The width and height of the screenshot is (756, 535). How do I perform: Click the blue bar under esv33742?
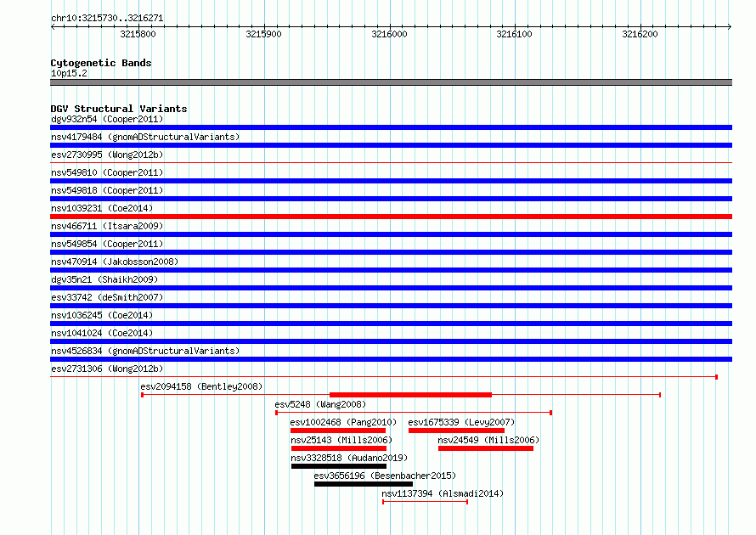[391, 306]
